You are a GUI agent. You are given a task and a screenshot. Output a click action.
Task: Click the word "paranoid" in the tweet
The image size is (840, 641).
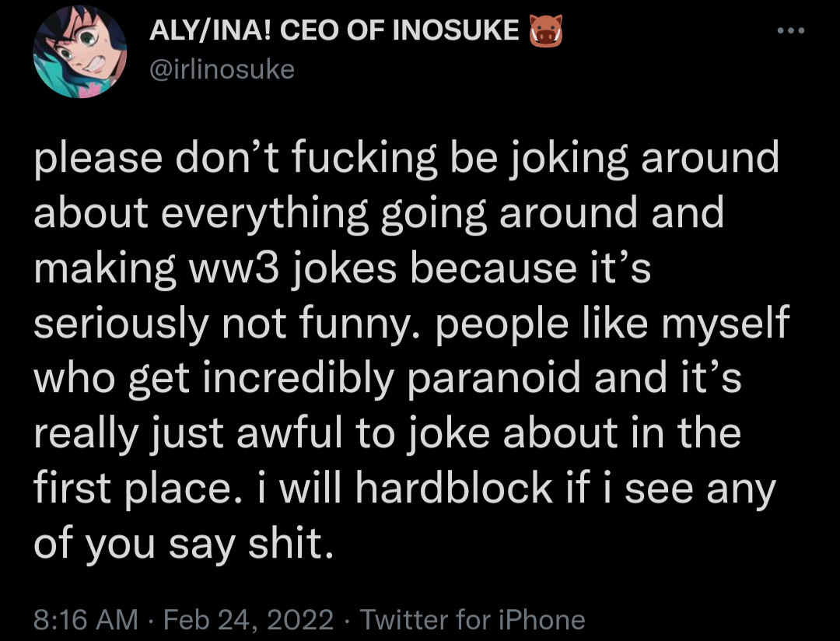[x=493, y=380]
